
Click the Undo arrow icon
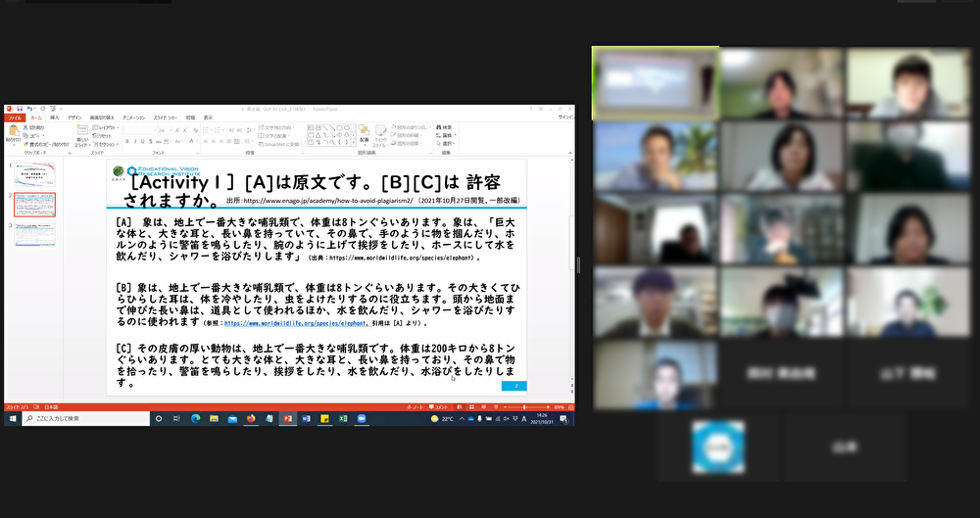coord(29,109)
